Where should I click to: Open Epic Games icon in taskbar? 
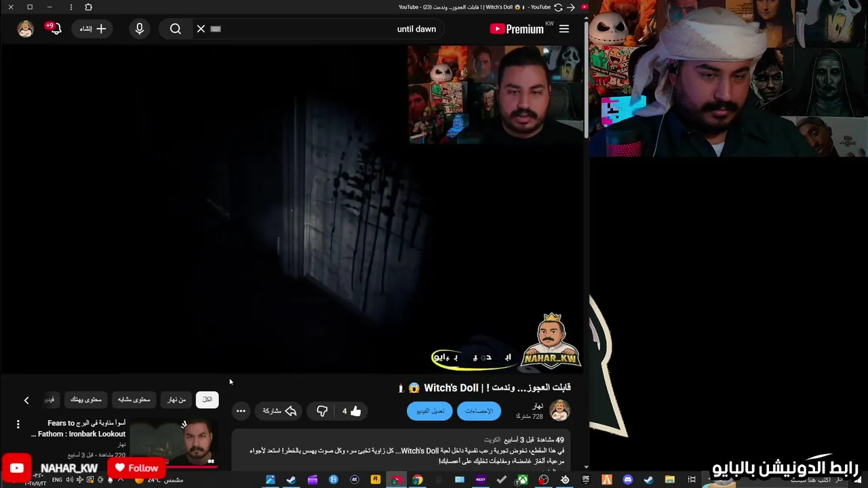586,480
